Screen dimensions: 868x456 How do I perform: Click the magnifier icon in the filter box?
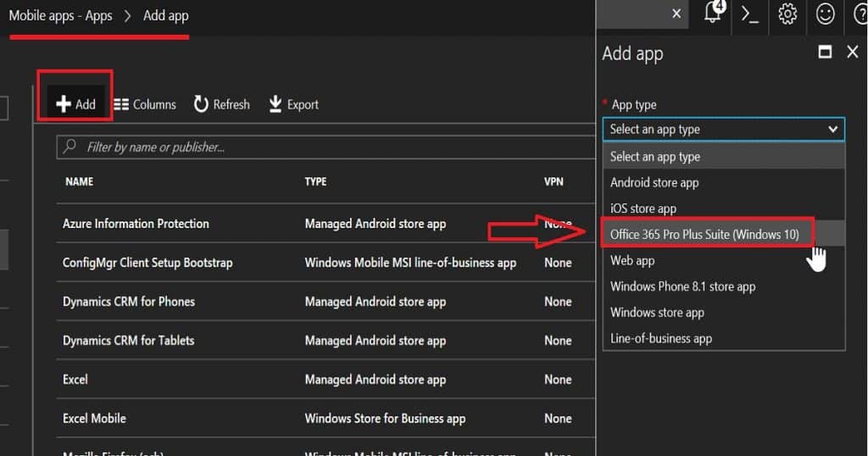[70, 147]
